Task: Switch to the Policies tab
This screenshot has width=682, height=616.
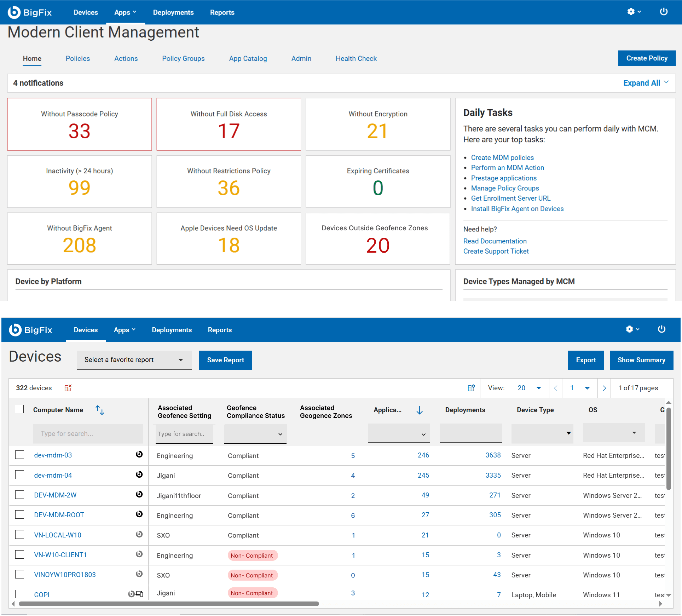Action: [78, 58]
